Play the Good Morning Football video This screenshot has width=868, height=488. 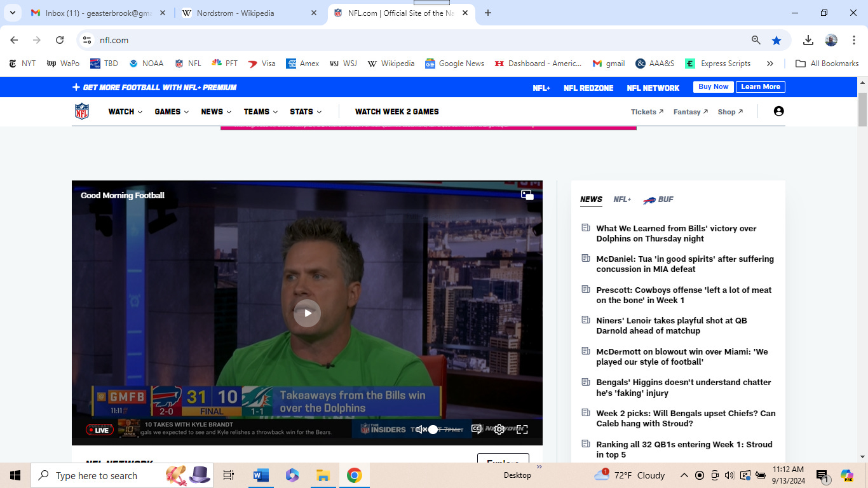(x=308, y=313)
